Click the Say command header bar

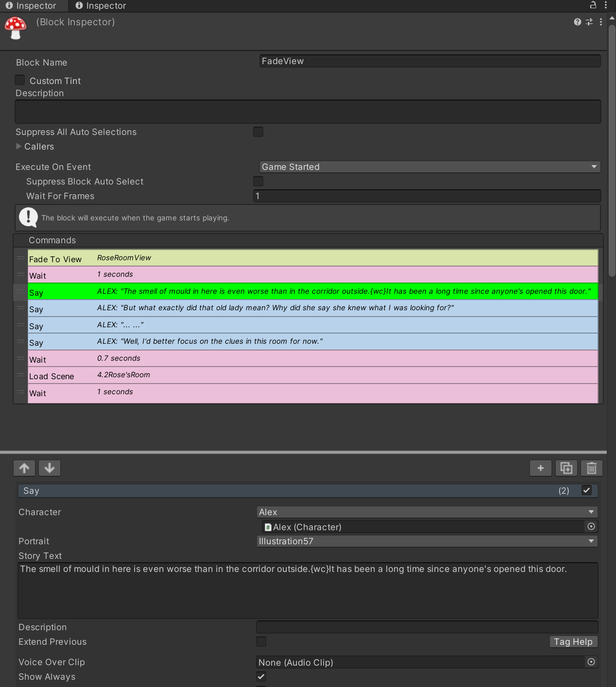pos(308,490)
